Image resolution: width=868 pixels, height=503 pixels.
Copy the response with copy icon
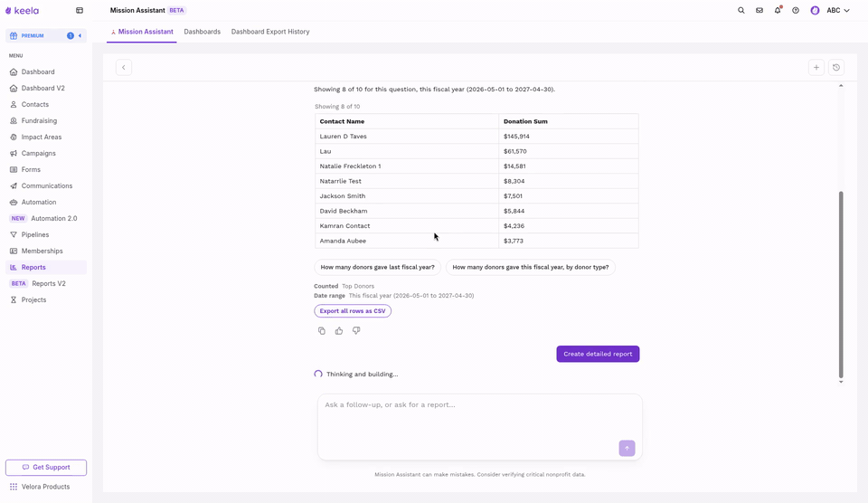click(322, 331)
